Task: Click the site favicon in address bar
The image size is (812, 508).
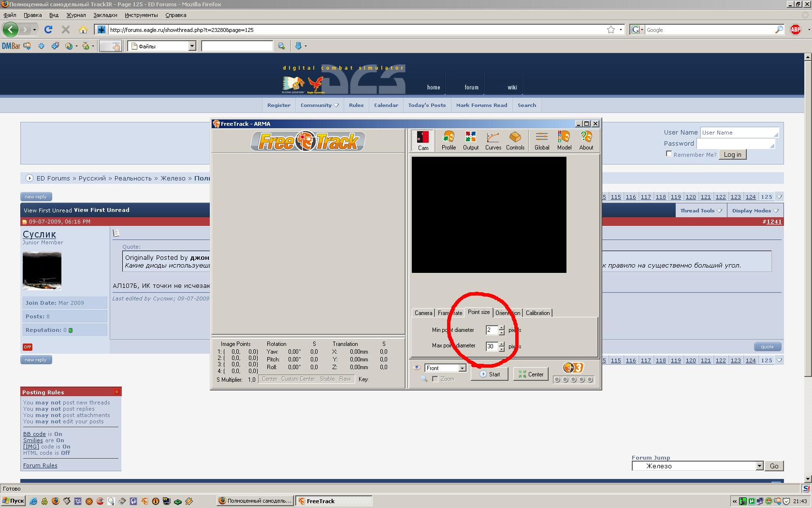Action: point(101,30)
